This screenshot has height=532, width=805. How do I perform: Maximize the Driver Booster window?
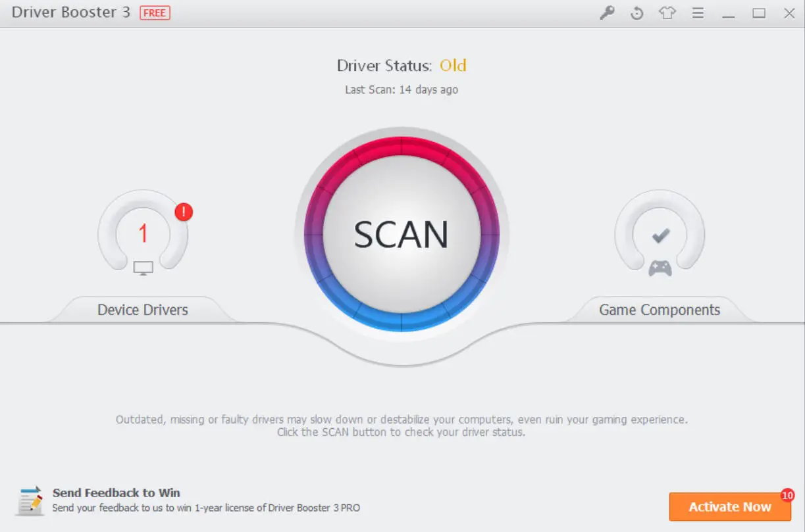pos(759,13)
